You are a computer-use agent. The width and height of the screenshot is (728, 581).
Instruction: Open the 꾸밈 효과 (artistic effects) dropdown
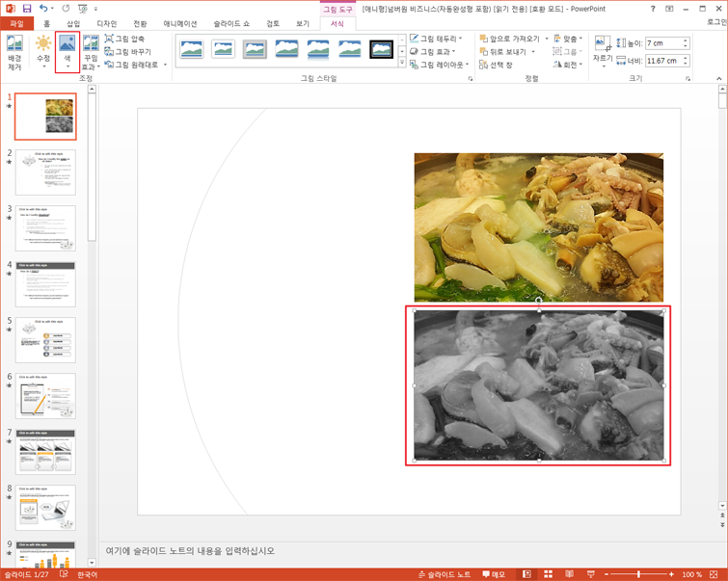(91, 52)
